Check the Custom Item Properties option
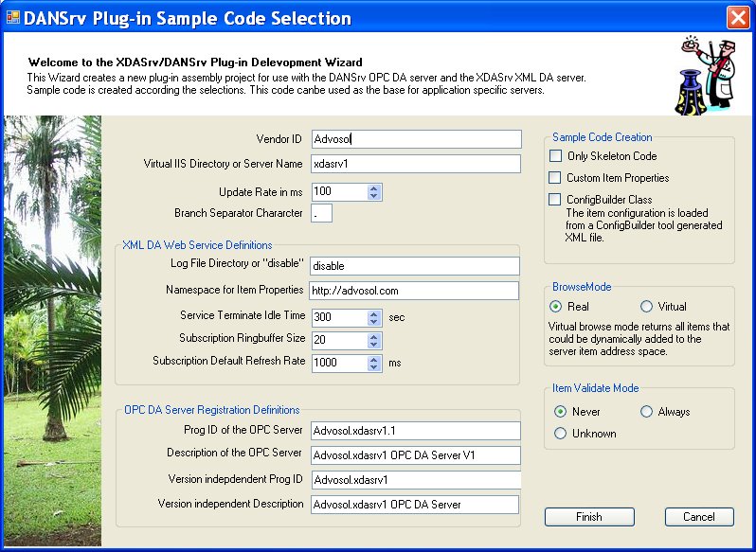756x552 pixels. pos(555,178)
